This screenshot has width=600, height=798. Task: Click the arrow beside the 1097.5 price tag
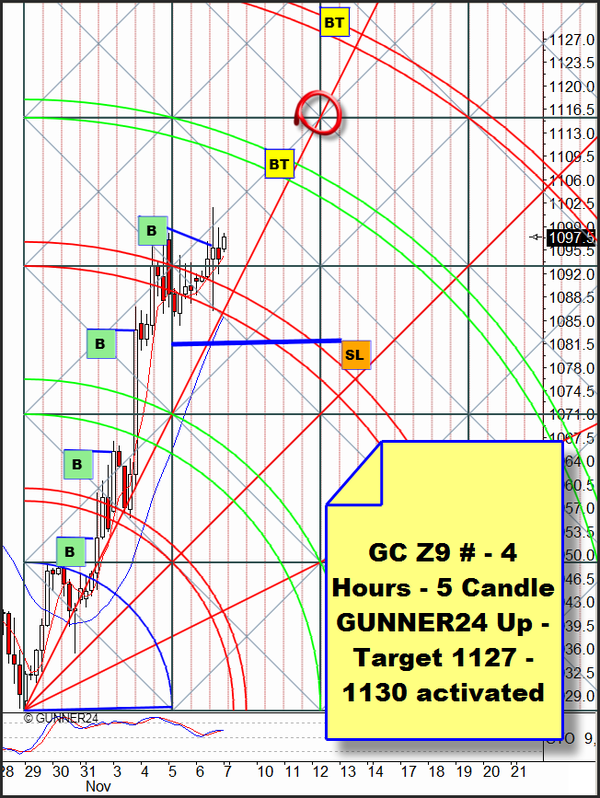click(x=535, y=237)
